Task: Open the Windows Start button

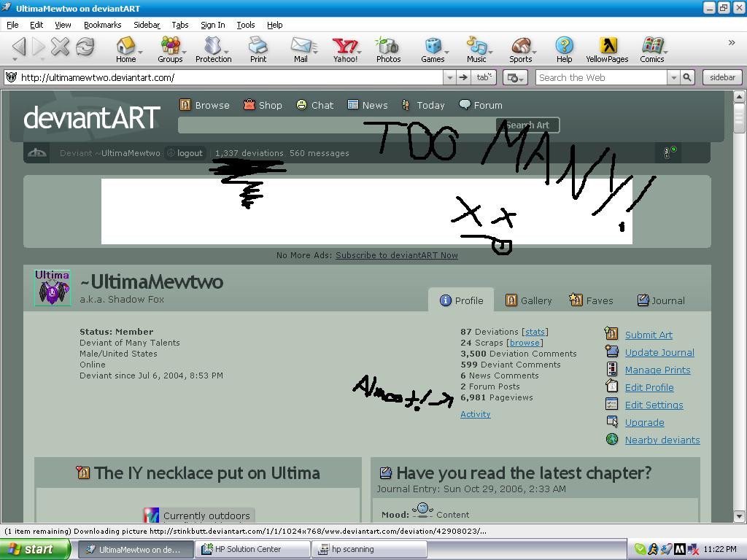Action: (34, 550)
